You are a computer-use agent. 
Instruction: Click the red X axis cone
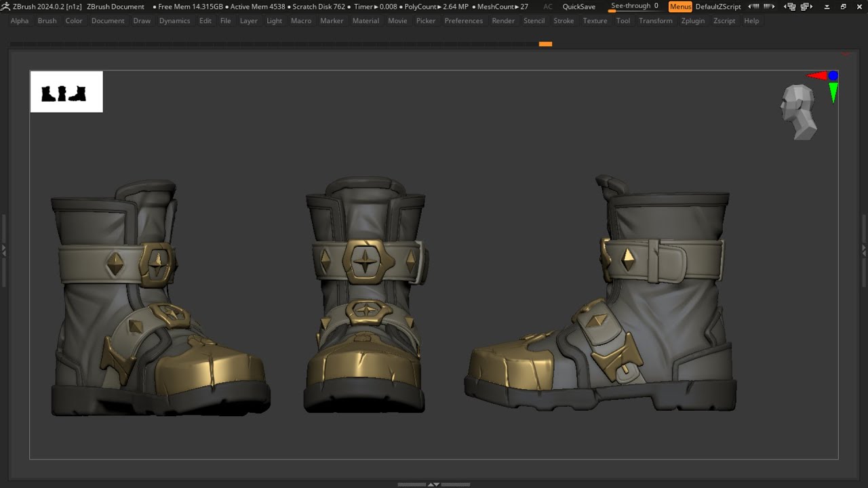click(x=816, y=76)
